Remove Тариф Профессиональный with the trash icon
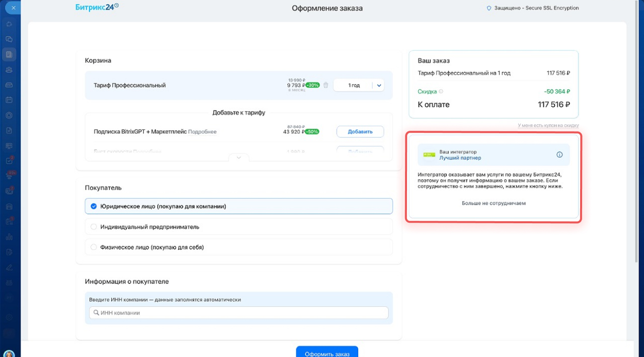Viewport: 644px width, 357px height. pyautogui.click(x=326, y=85)
